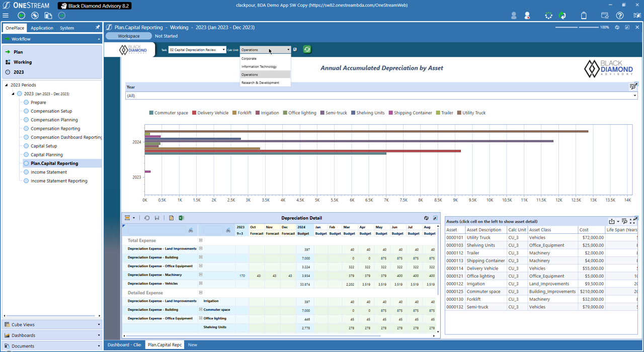Switch to the Application tab
The height and width of the screenshot is (352, 644).
42,28
